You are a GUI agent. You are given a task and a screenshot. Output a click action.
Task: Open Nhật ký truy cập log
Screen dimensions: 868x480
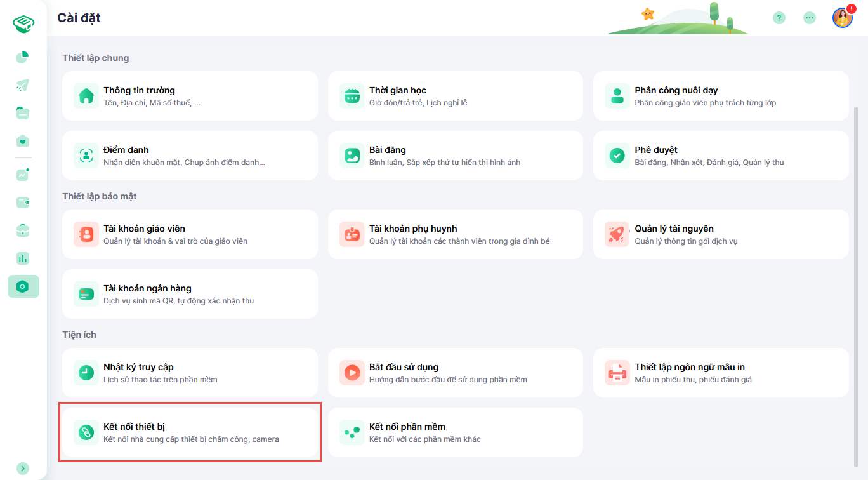pos(190,373)
